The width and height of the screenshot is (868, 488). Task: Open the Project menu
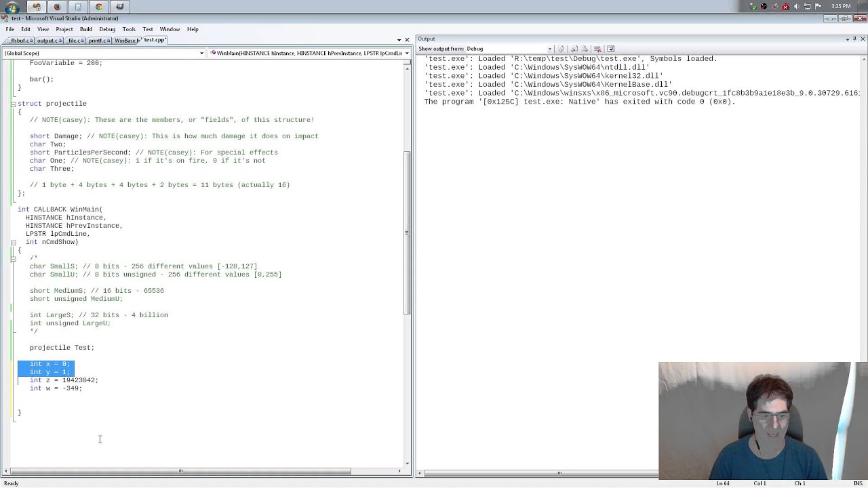pyautogui.click(x=64, y=29)
